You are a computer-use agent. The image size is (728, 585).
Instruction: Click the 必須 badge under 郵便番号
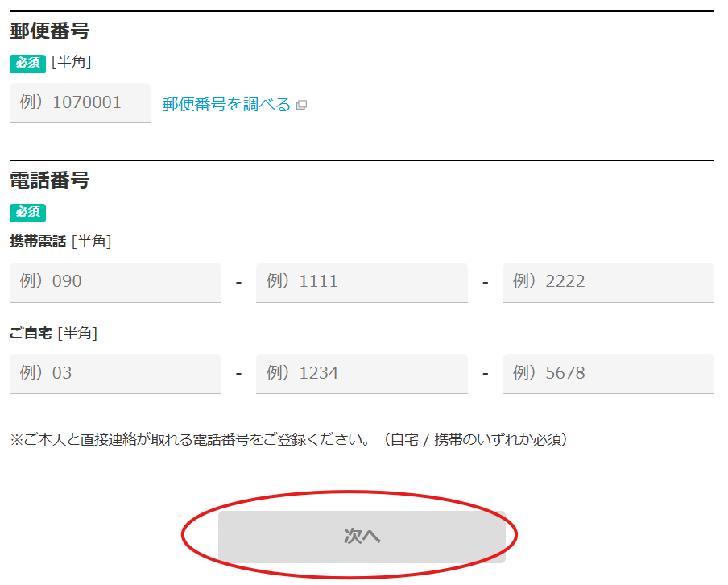(27, 63)
